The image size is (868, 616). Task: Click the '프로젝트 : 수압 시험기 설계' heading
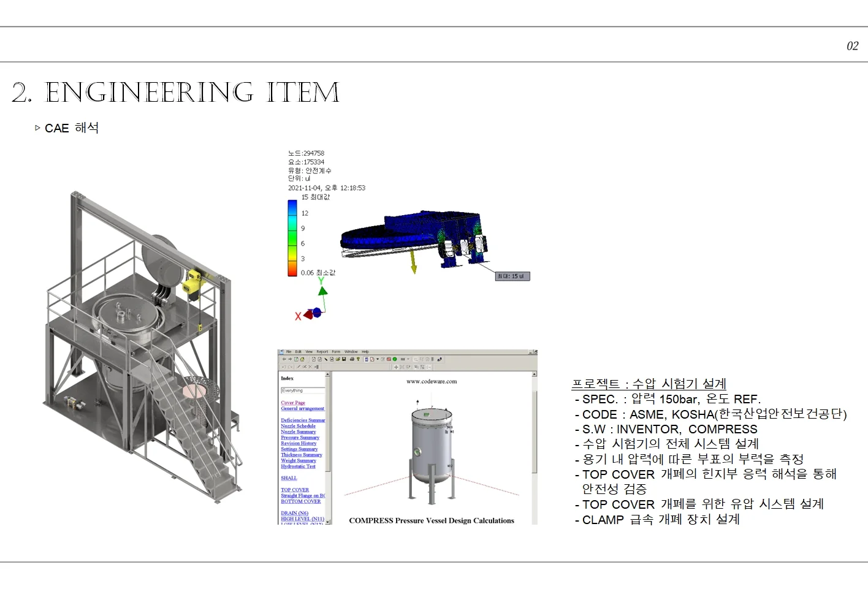649,384
